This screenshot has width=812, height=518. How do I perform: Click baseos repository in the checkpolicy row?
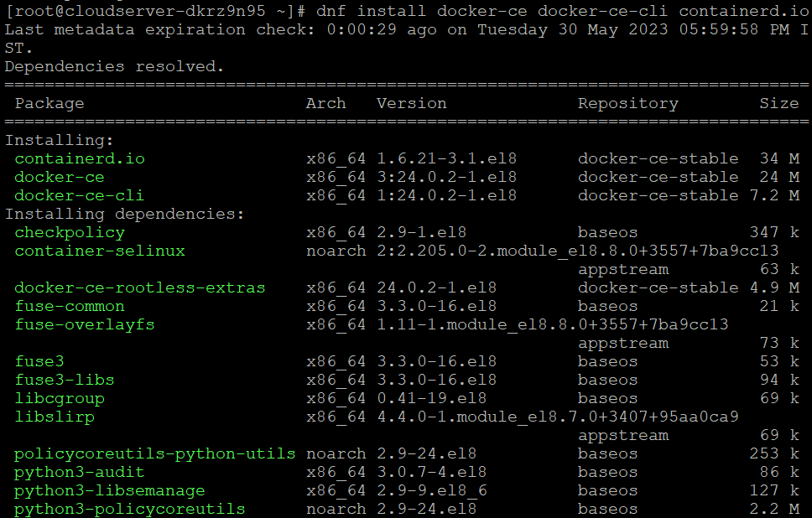click(608, 232)
